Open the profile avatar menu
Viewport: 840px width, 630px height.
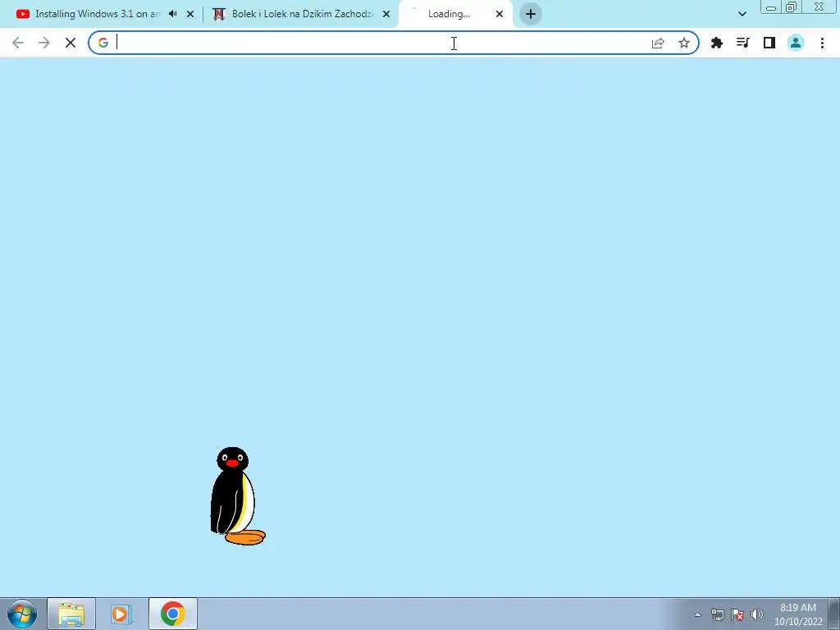[x=796, y=43]
